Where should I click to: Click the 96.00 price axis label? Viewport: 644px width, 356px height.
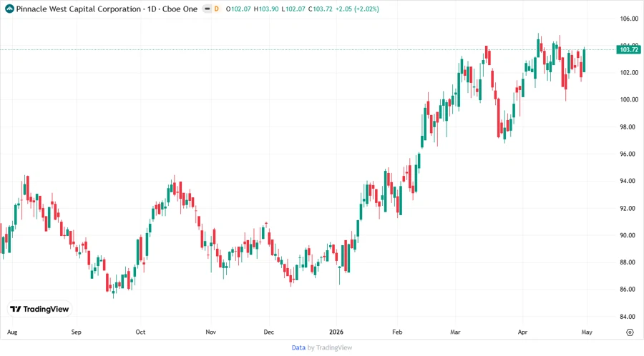629,154
